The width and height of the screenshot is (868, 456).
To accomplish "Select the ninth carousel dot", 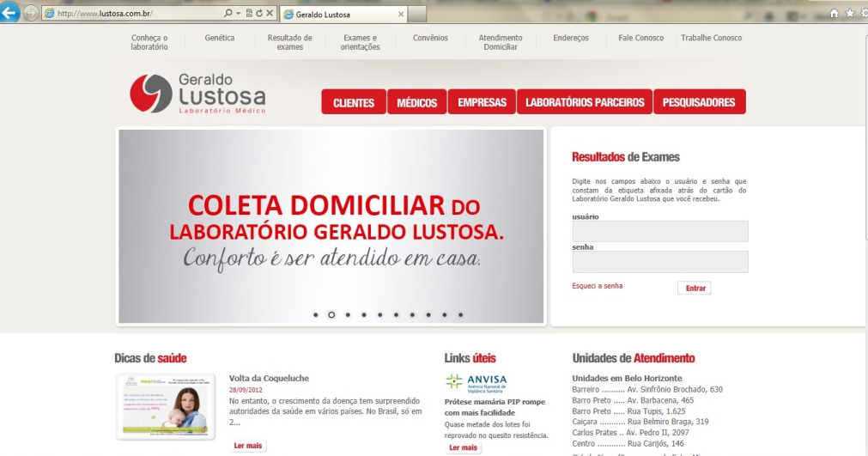I will [444, 315].
